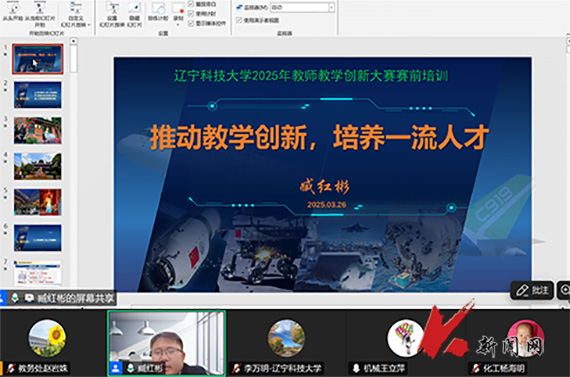This screenshot has width=570, height=377.
Task: Expand the Record (录制) dropdown arrow
Action: (178, 25)
